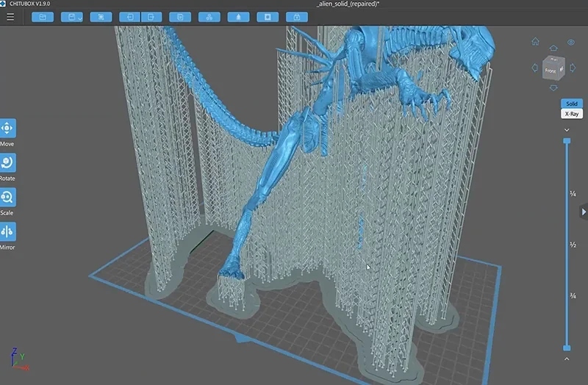The image size is (588, 385).
Task: Click the Move label text
Action: coord(7,144)
